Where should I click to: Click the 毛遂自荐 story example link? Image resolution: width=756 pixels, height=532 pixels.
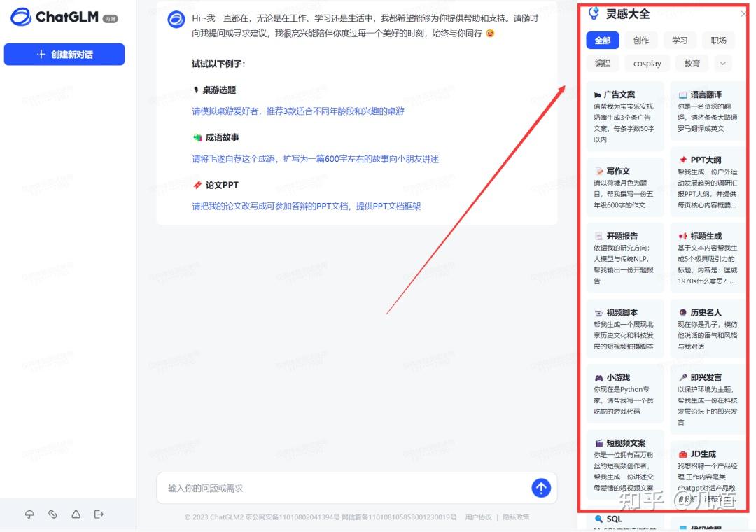pos(315,159)
